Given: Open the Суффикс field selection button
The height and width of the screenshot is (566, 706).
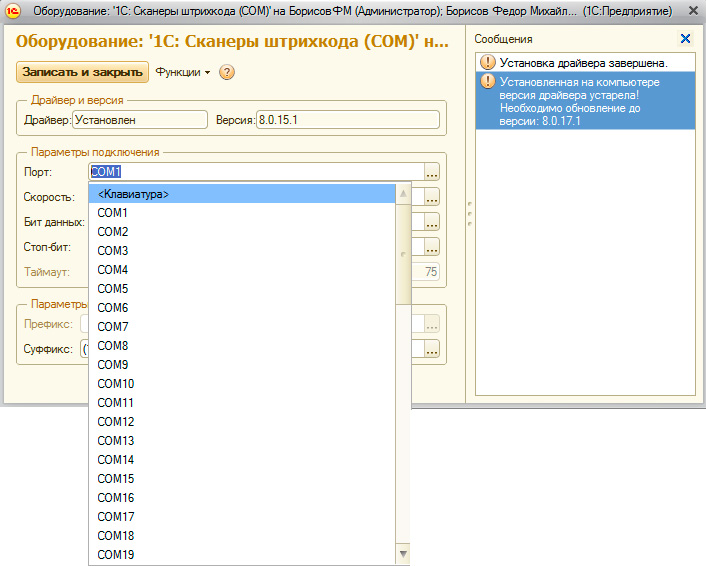Looking at the screenshot, I should 432,349.
